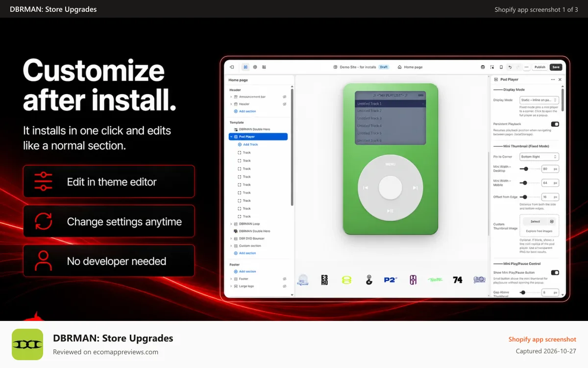This screenshot has width=588, height=368.
Task: Click the home icon beside Home page
Action: (x=400, y=67)
